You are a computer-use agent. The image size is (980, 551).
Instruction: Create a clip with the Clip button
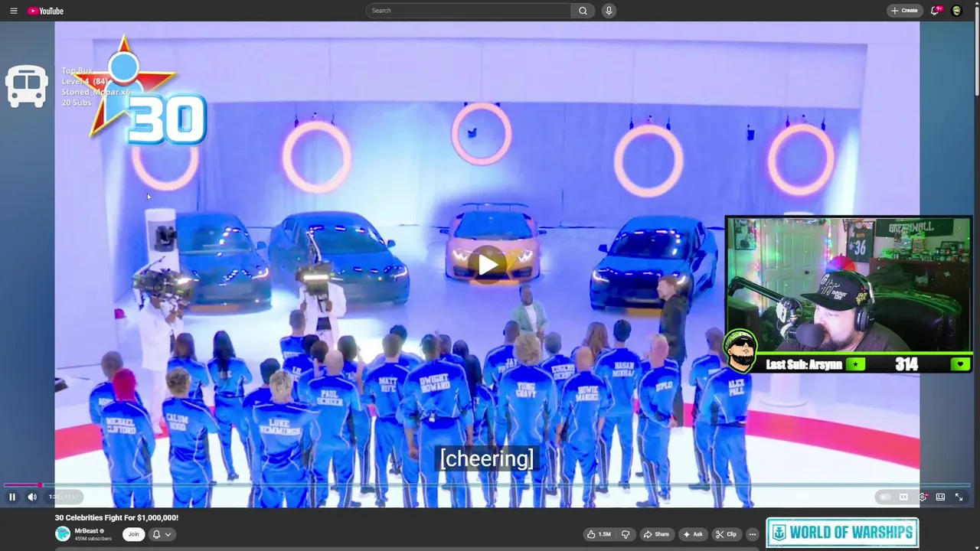[x=726, y=534]
